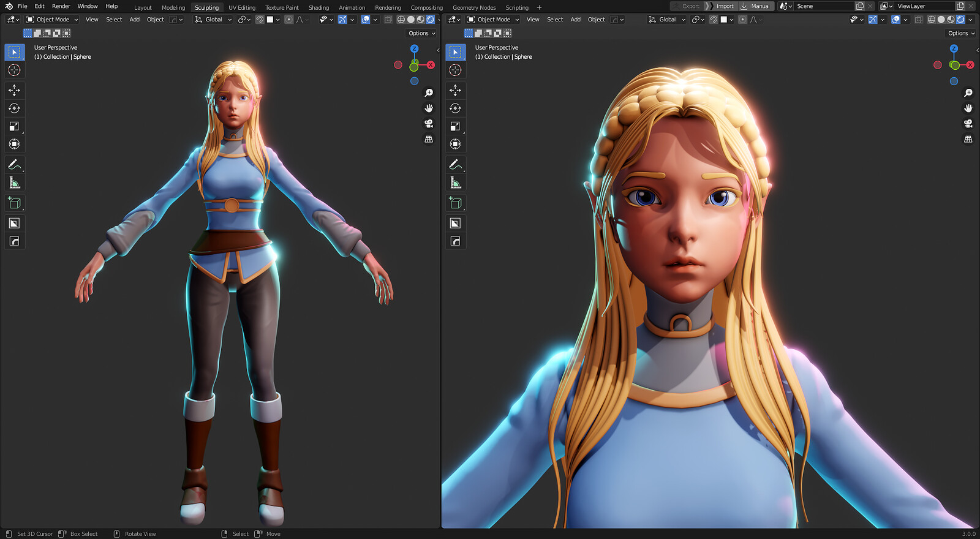980x539 pixels.
Task: Activate the 3D Cursor tool in left viewport
Action: coord(15,70)
